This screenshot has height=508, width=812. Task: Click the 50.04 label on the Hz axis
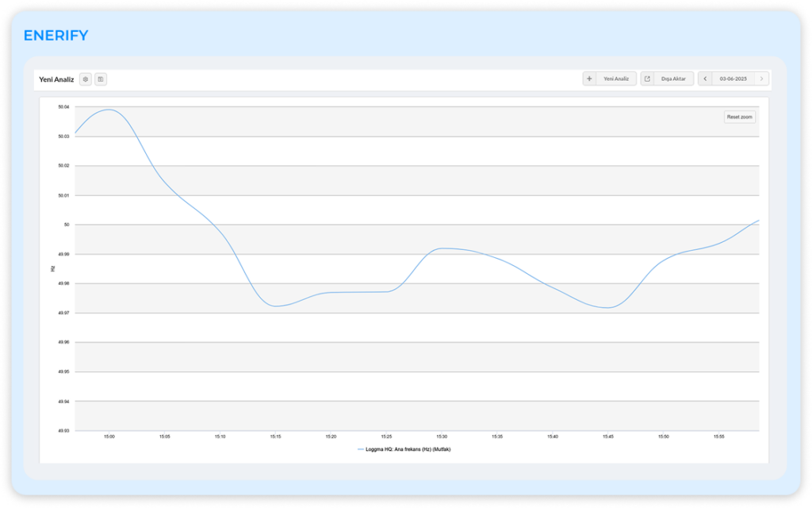tap(63, 106)
